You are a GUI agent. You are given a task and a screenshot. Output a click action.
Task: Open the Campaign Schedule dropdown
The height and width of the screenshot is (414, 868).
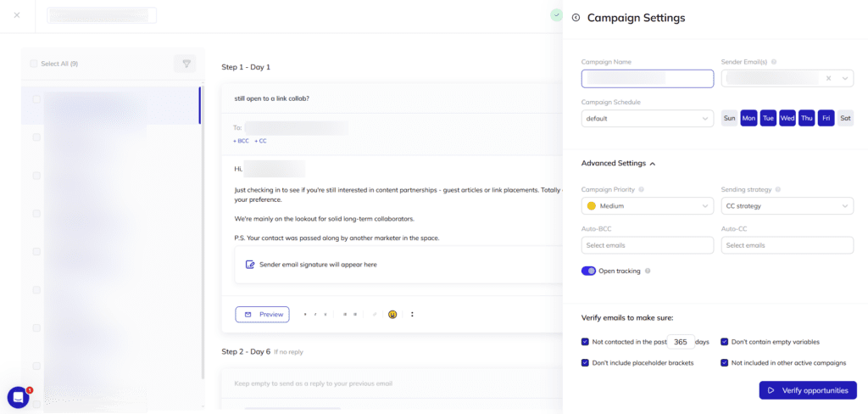[x=648, y=119]
